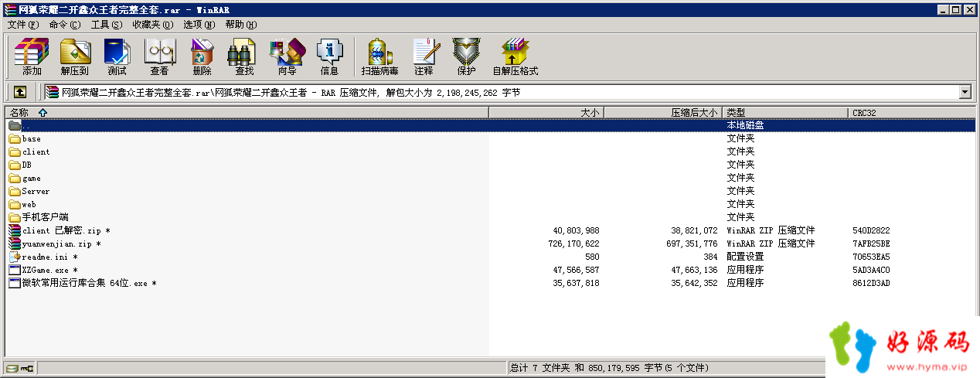This screenshot has width=980, height=378.
Task: Click the 本地磁盘 type cell
Action: click(x=745, y=125)
